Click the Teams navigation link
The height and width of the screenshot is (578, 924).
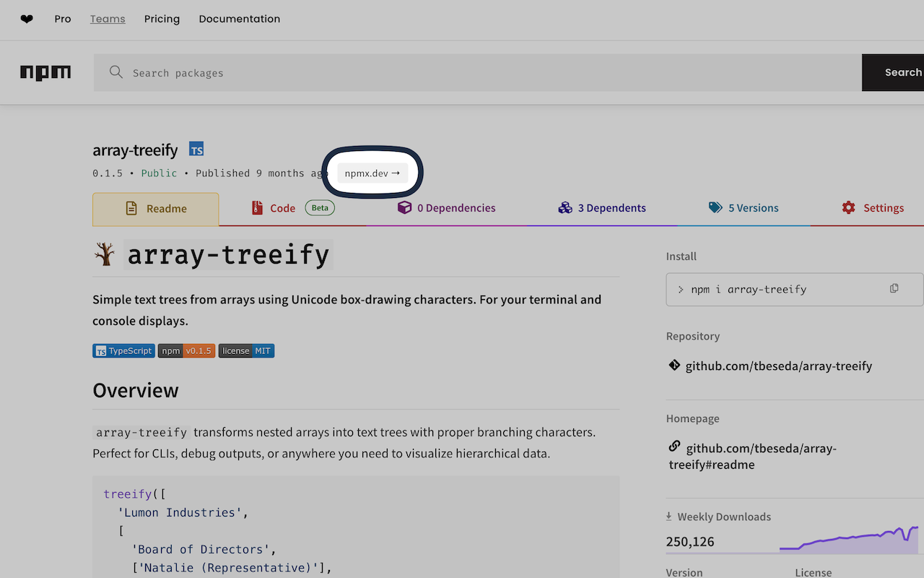coord(108,19)
